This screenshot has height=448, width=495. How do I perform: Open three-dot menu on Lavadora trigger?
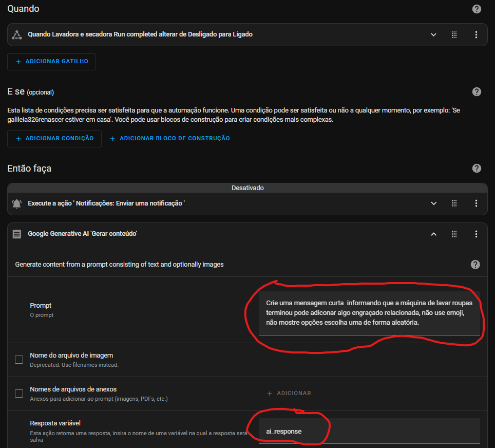[476, 35]
